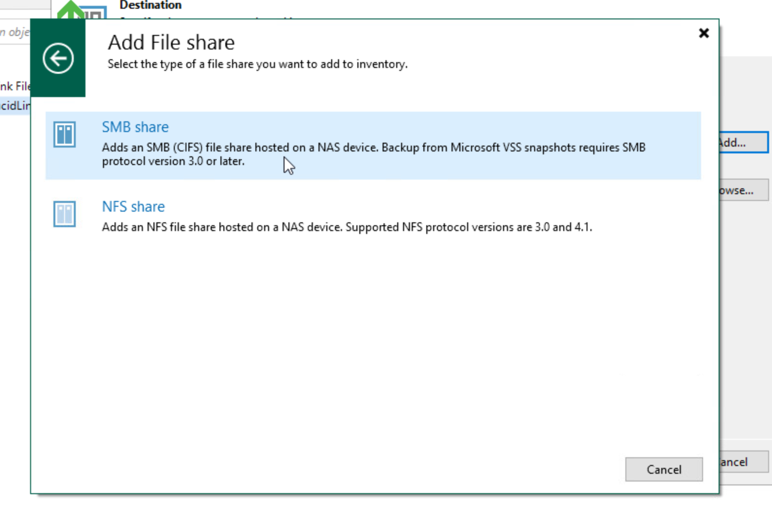Go back using the circular arrow icon

coord(58,58)
